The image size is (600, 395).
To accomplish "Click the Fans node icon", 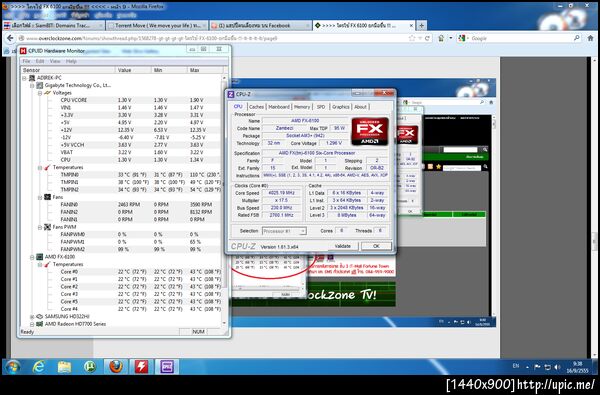I will coord(47,197).
